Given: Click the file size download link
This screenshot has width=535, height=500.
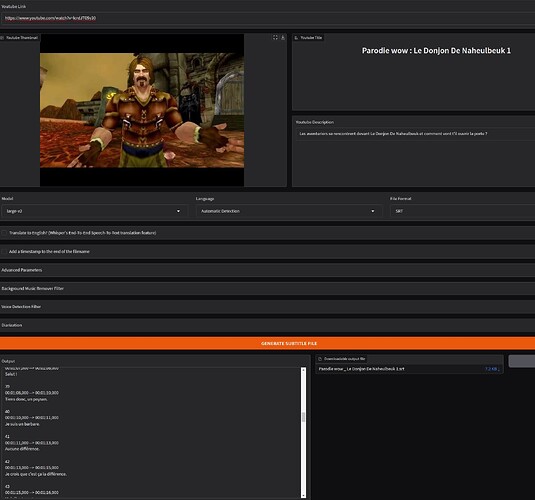Looking at the screenshot, I should pos(492,369).
